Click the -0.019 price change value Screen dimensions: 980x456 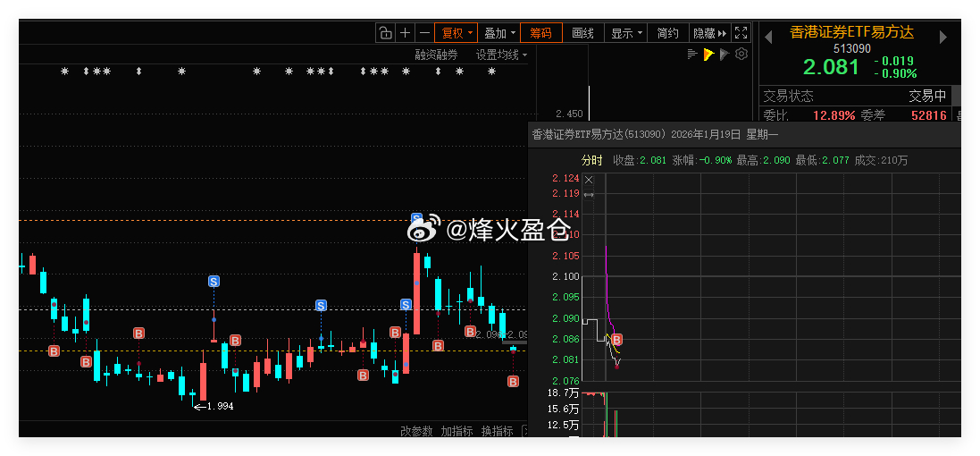[x=894, y=62]
